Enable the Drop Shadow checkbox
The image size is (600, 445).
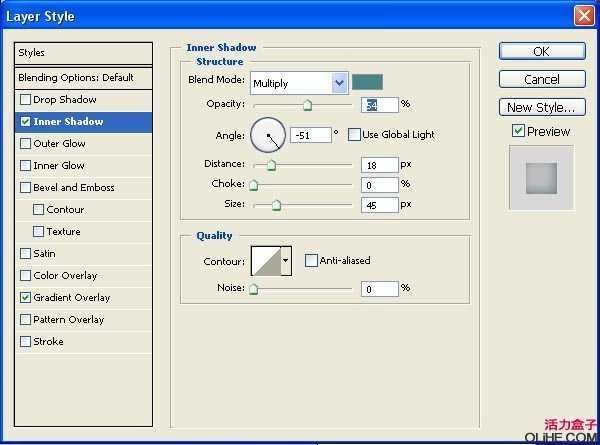[x=26, y=100]
